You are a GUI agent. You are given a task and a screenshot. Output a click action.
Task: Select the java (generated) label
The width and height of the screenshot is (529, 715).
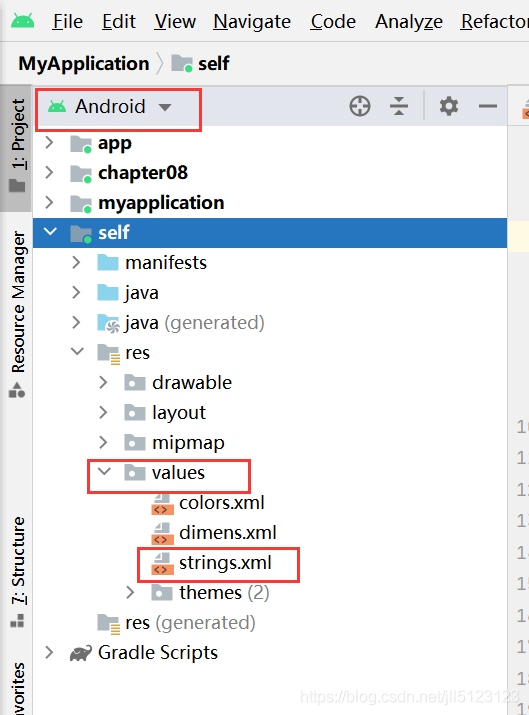(x=195, y=323)
